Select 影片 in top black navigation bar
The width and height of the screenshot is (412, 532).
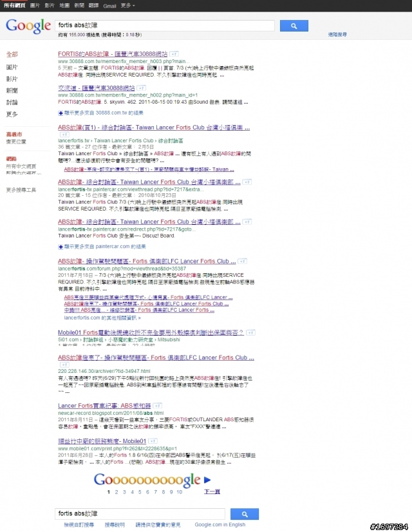coord(50,5)
